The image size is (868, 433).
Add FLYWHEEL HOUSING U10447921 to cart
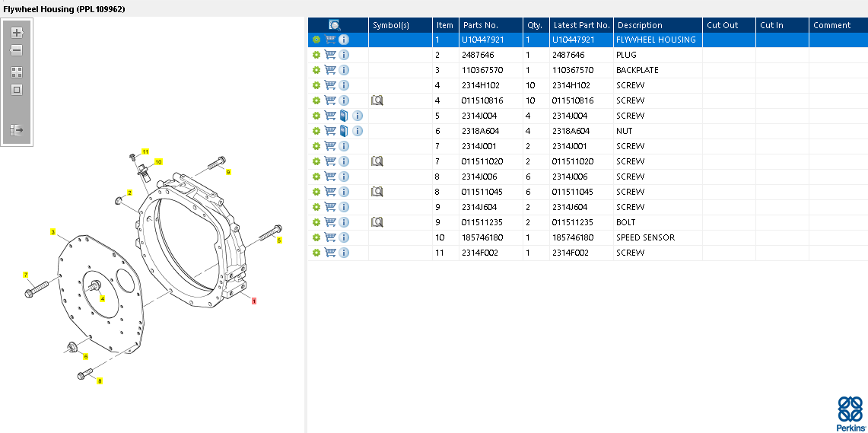(330, 40)
